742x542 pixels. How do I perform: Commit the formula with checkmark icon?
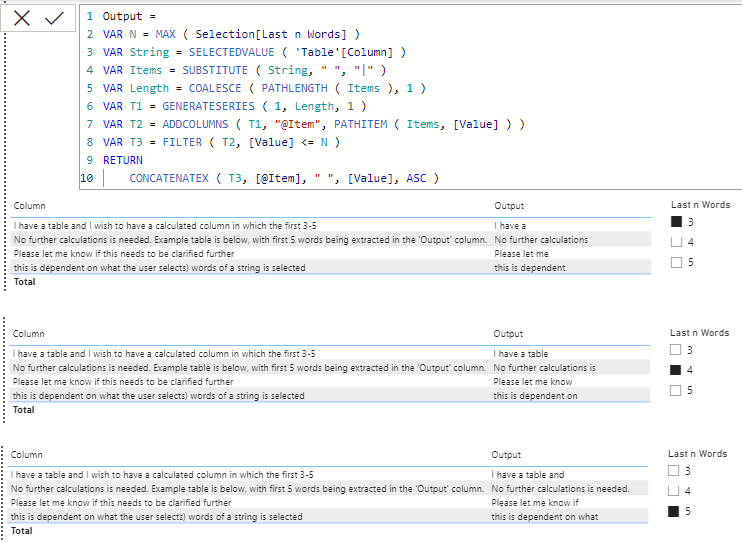[54, 18]
